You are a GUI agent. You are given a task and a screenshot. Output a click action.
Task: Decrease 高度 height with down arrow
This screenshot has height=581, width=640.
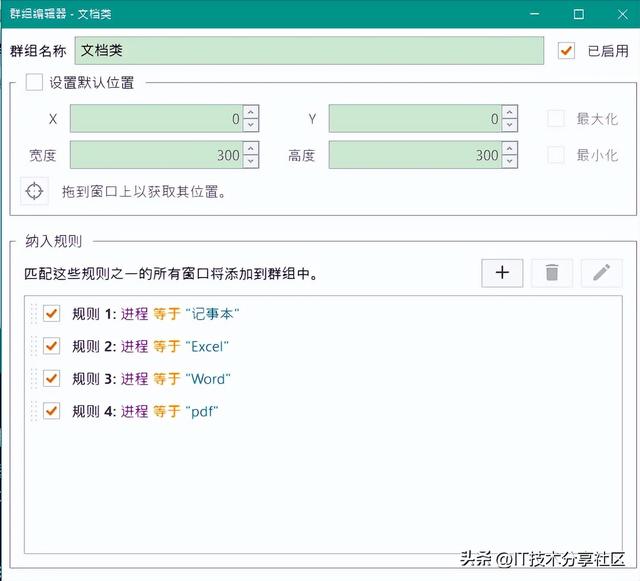tap(510, 162)
